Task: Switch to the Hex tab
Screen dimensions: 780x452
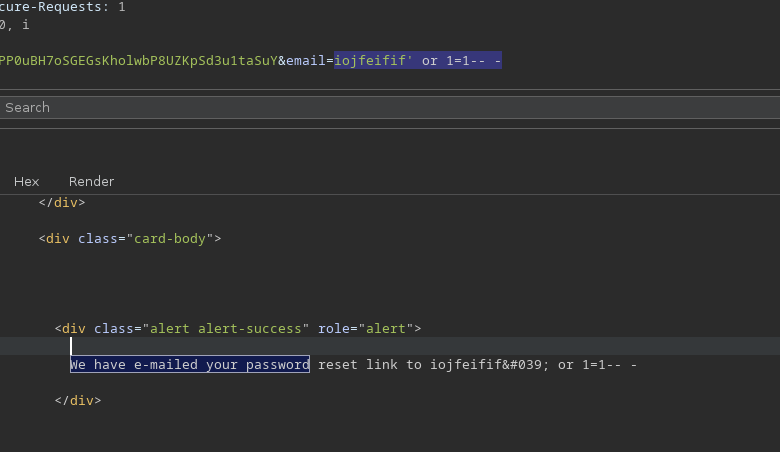Action: coord(26,181)
